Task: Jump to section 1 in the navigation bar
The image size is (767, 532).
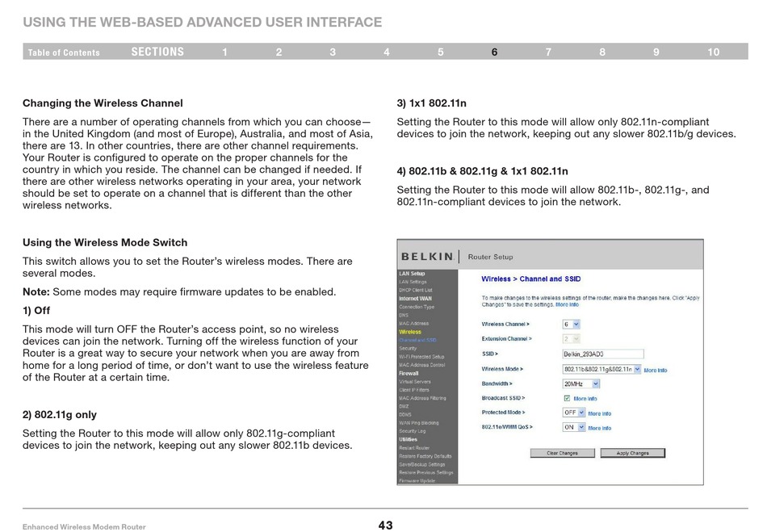Action: pos(225,52)
